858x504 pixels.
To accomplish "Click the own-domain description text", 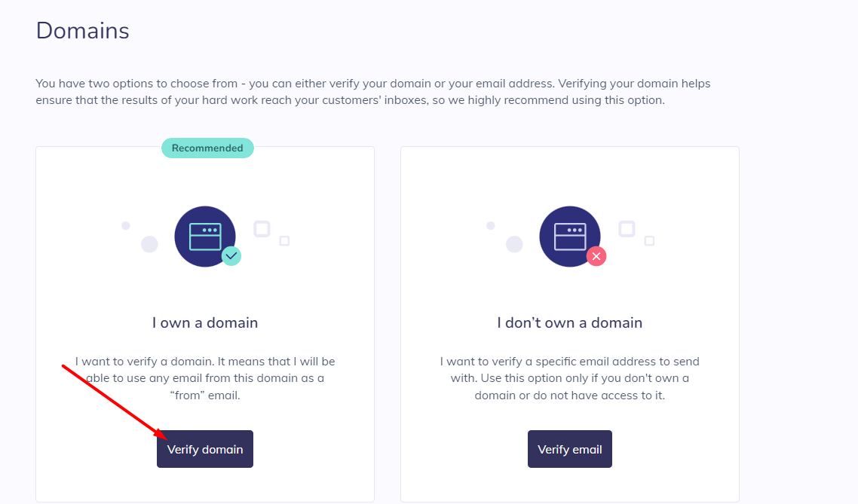I will (x=205, y=378).
